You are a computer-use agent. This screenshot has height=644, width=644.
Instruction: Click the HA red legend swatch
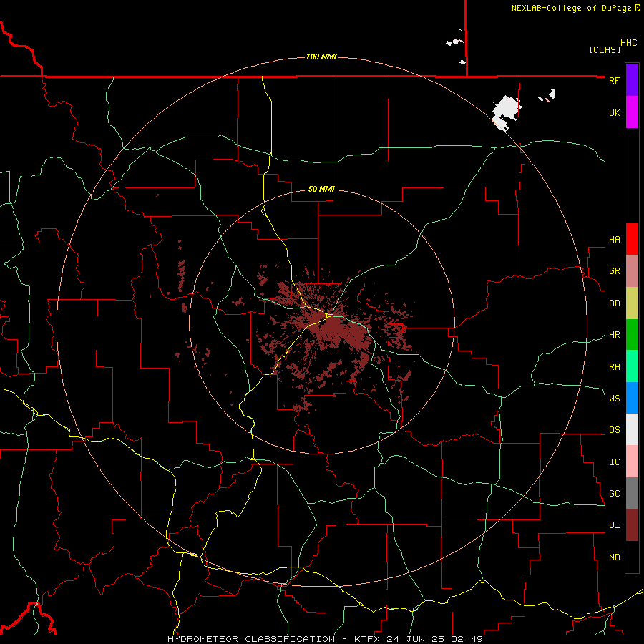pyautogui.click(x=632, y=239)
